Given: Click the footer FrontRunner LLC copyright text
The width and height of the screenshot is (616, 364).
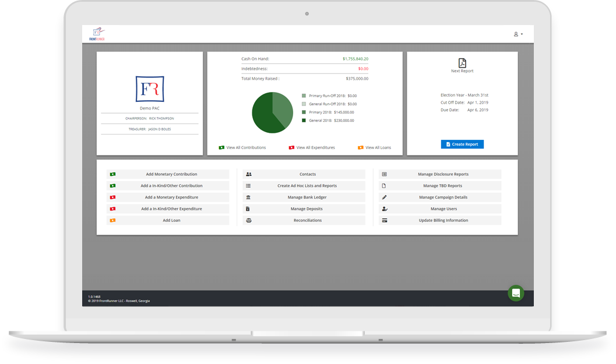Looking at the screenshot, I should pyautogui.click(x=119, y=301).
